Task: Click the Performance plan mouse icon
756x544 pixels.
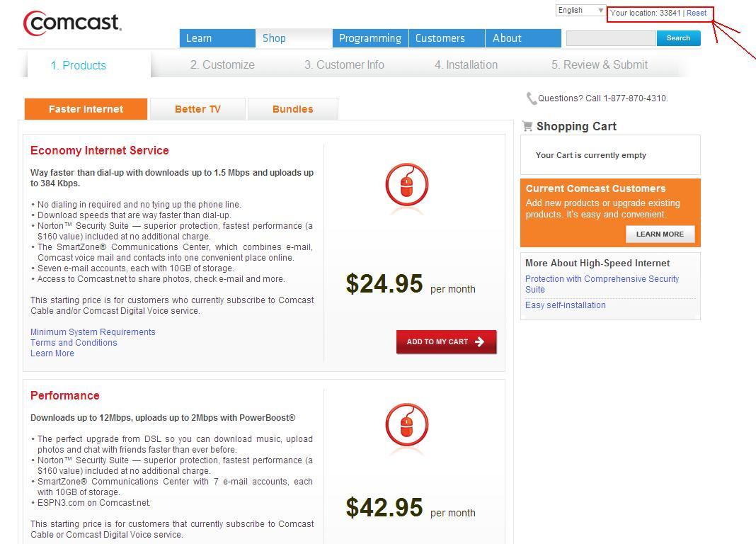Action: [x=407, y=425]
